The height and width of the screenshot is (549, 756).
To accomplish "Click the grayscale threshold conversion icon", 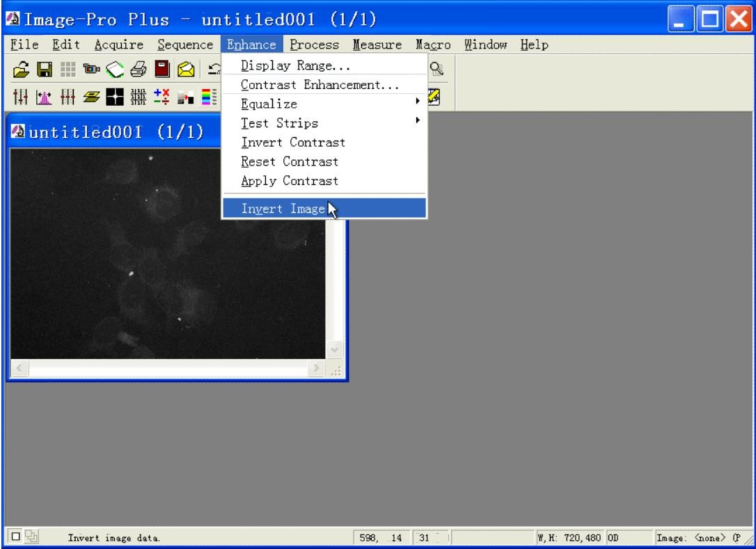I will [x=185, y=97].
